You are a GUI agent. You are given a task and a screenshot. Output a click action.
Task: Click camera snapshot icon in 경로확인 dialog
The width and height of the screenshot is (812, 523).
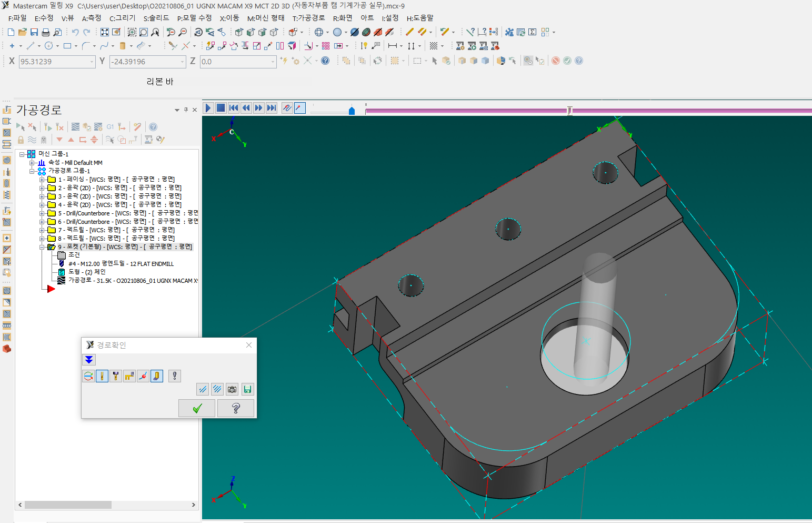(x=232, y=389)
